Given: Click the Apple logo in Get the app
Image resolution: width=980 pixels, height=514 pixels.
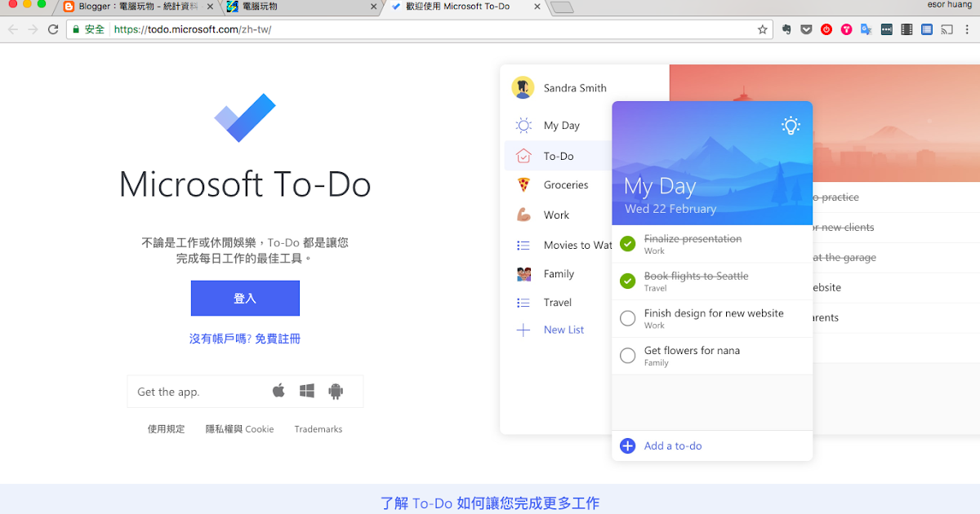Looking at the screenshot, I should pyautogui.click(x=278, y=391).
